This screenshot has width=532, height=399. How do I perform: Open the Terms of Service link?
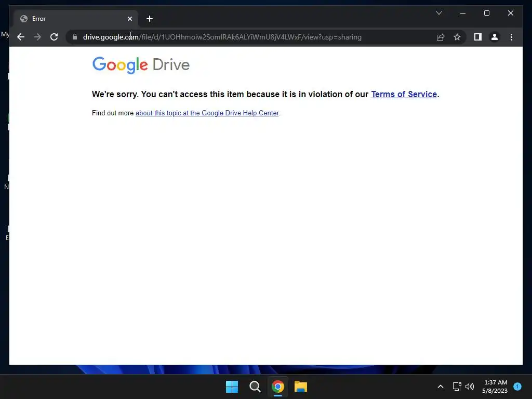(x=404, y=95)
